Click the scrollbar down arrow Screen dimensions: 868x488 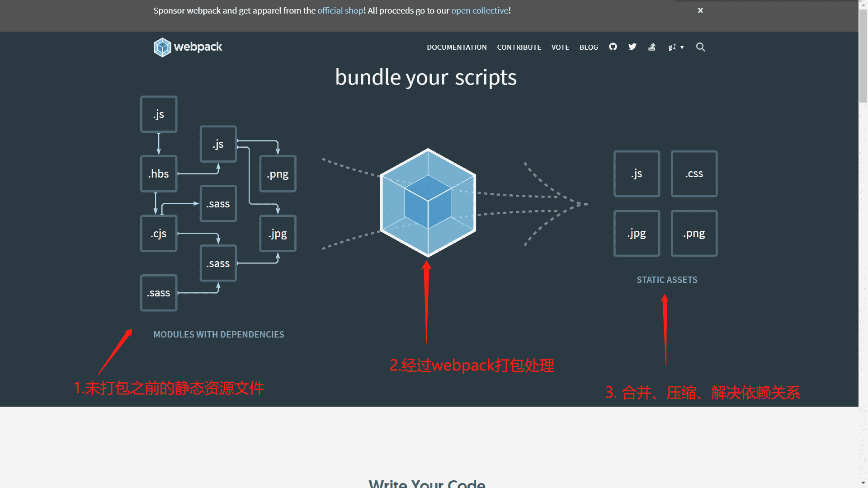[863, 483]
